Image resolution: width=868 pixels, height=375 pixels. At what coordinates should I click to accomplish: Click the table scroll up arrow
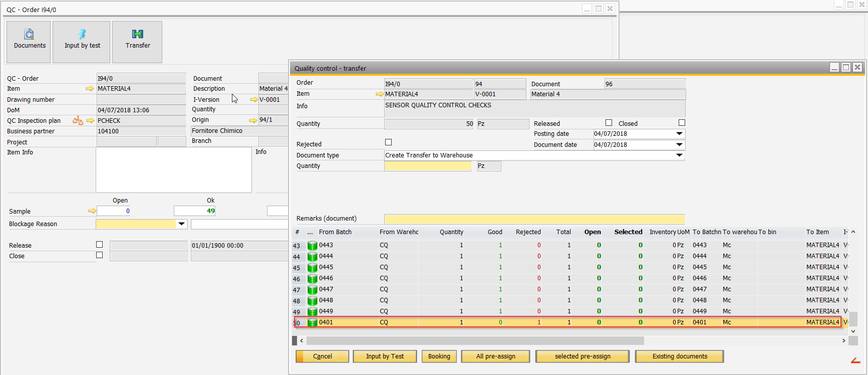853,232
